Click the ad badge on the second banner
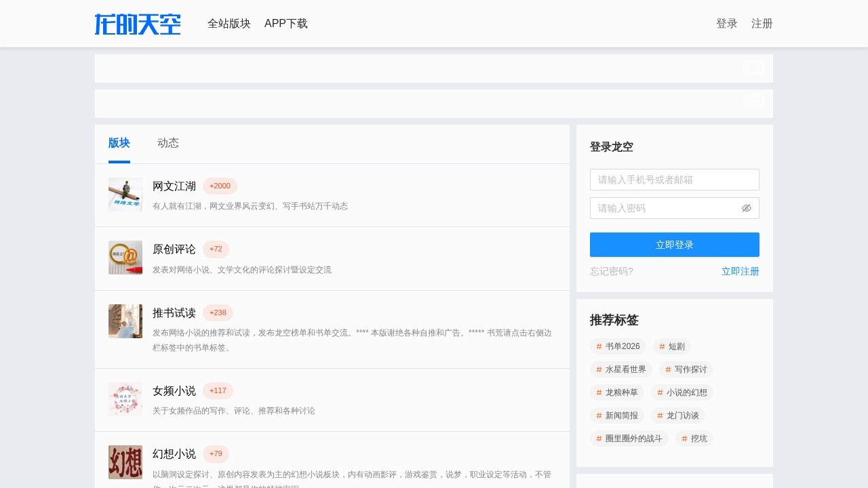Image resolution: width=868 pixels, height=488 pixels. [x=753, y=102]
